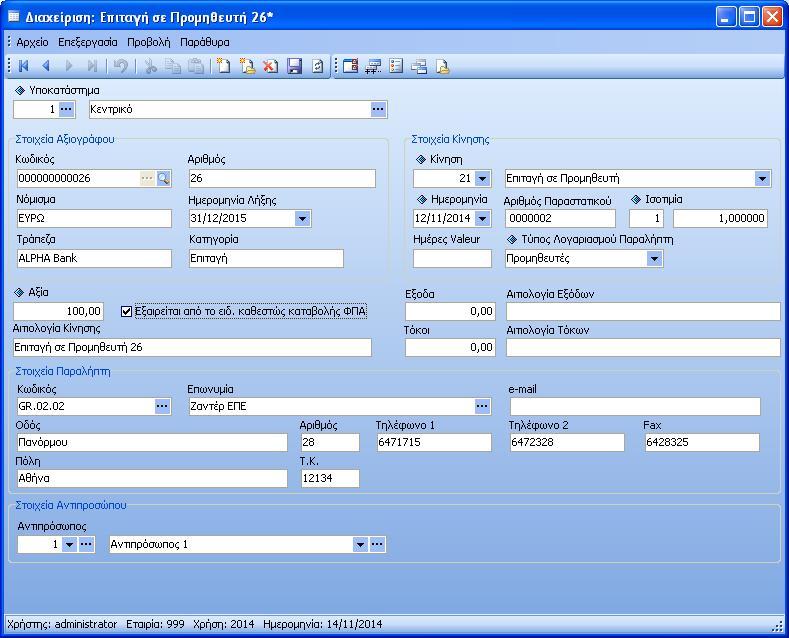This screenshot has width=789, height=638.
Task: Open the Παράθυρα menu
Action: coord(205,42)
